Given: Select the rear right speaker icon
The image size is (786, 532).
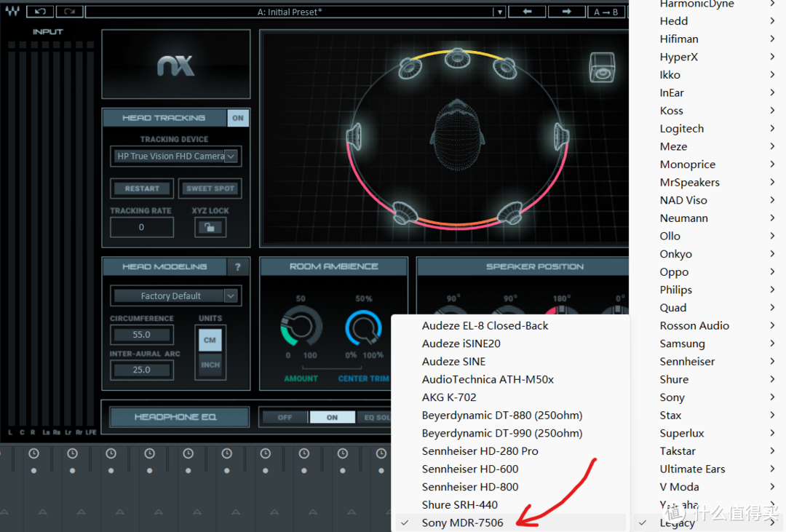Looking at the screenshot, I should pos(509,212).
